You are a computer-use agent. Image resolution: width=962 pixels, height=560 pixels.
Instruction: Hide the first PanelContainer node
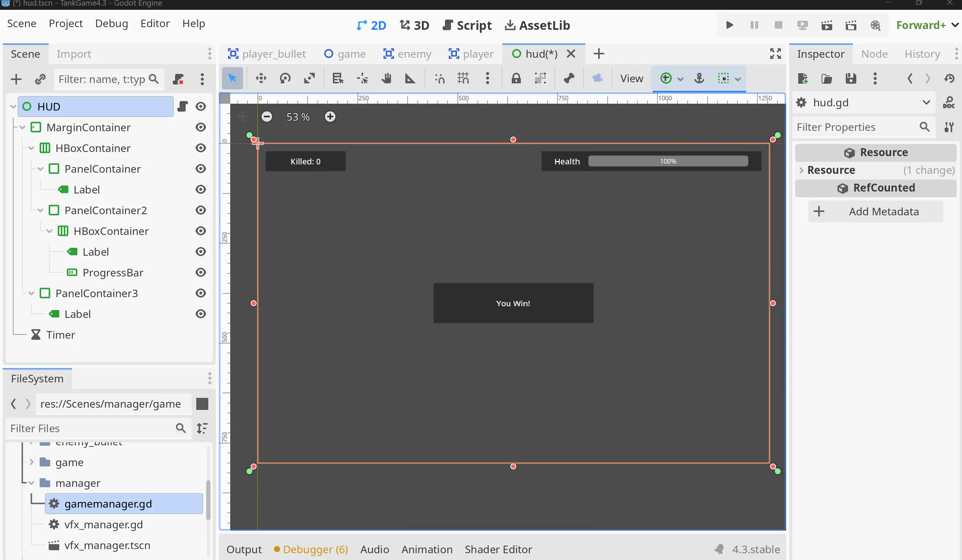[x=201, y=169]
